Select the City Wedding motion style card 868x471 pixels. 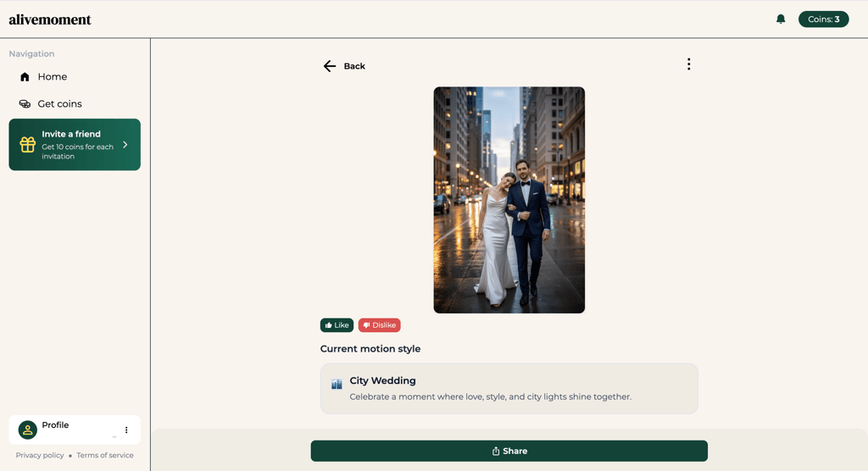tap(509, 389)
